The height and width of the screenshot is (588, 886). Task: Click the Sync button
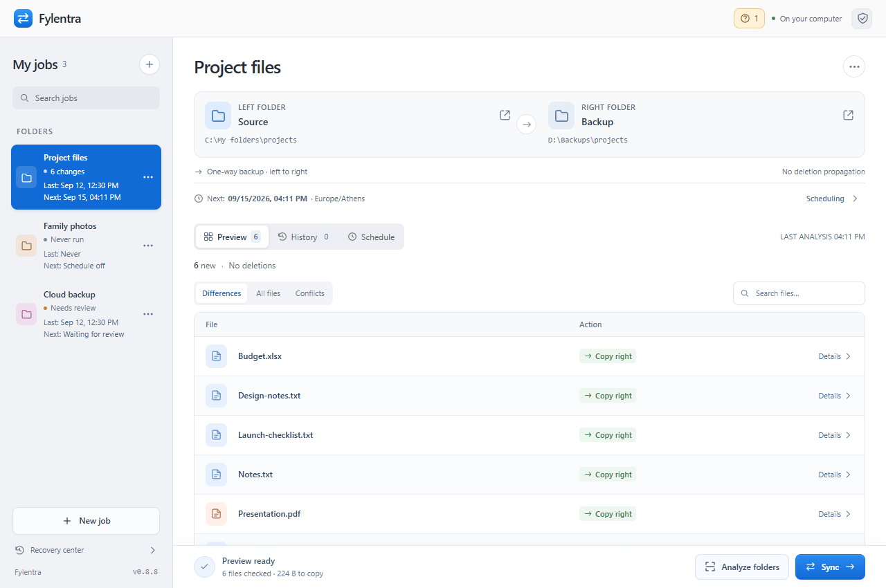tap(830, 567)
